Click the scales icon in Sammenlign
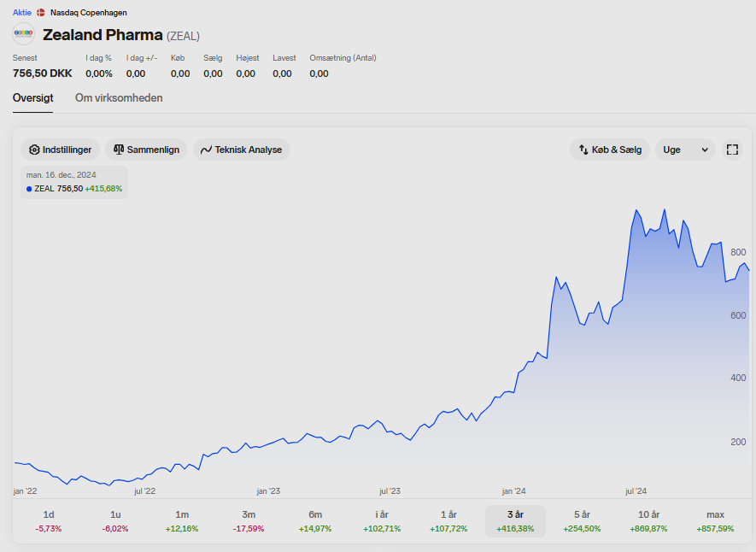Screen dimensions: 756x552 tap(119, 150)
